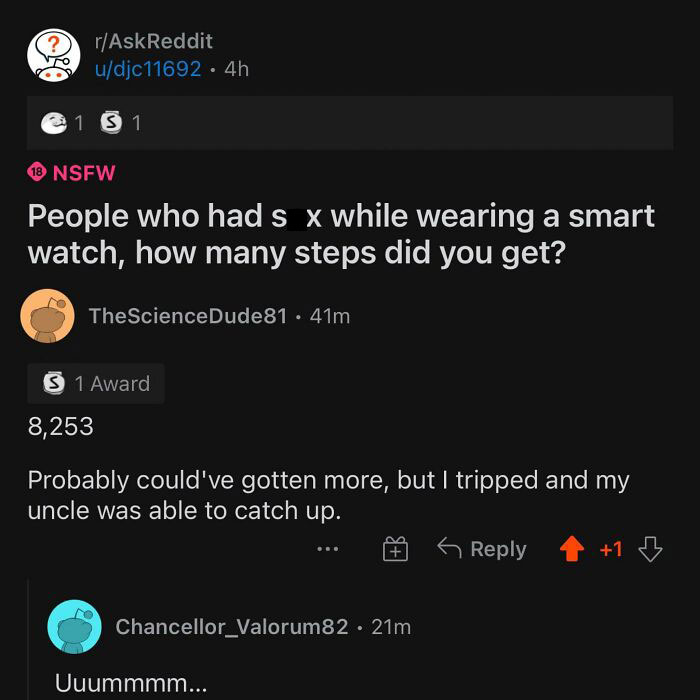Open the r/AskReddit subreddit avatar
Image resolution: width=700 pixels, height=700 pixels.
(54, 55)
